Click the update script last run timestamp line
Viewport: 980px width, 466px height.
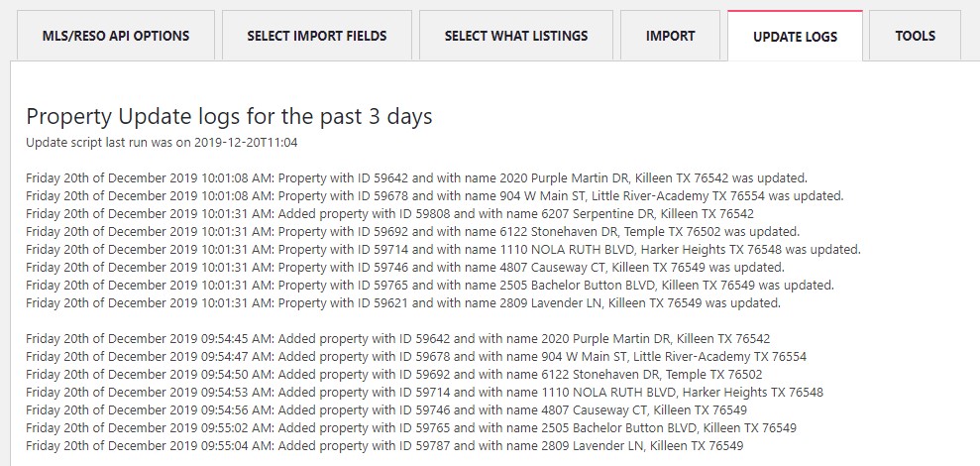pos(162,143)
